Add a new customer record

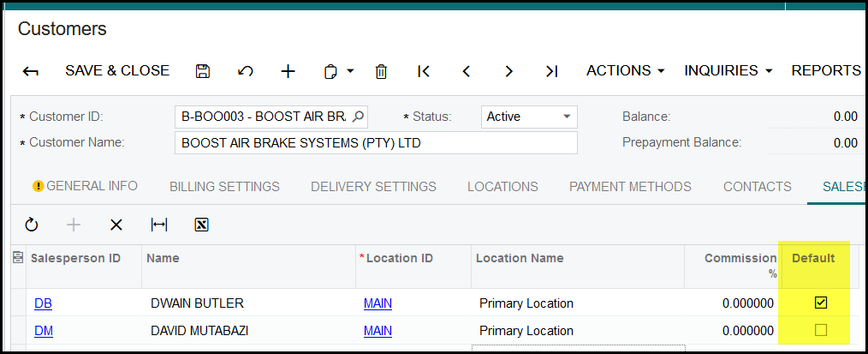[x=288, y=71]
